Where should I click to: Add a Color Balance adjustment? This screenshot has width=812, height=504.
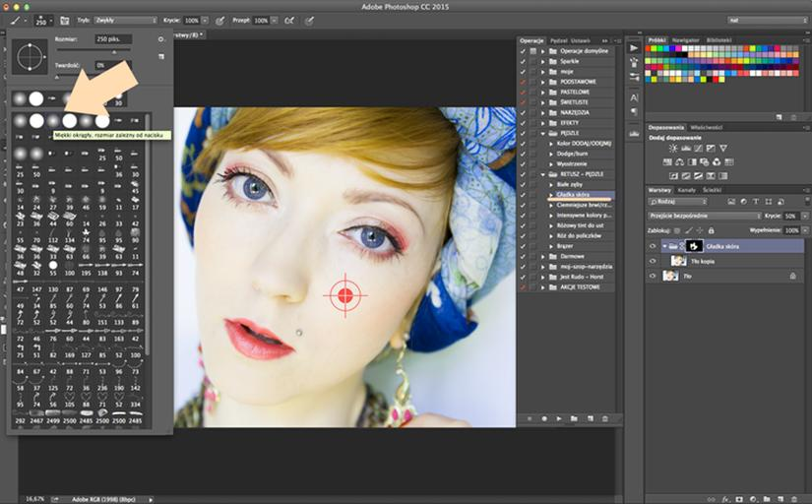pyautogui.click(x=679, y=162)
